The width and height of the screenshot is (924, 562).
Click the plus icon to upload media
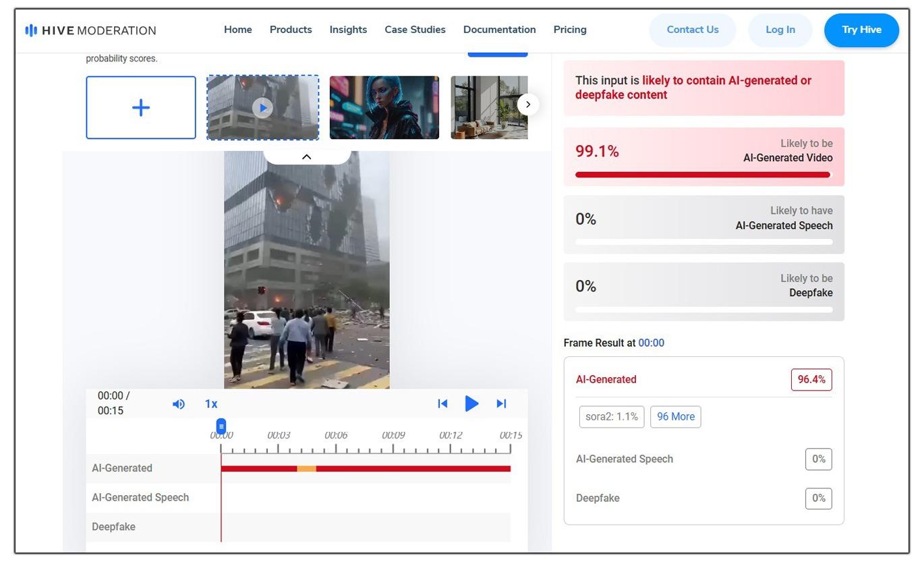click(141, 108)
